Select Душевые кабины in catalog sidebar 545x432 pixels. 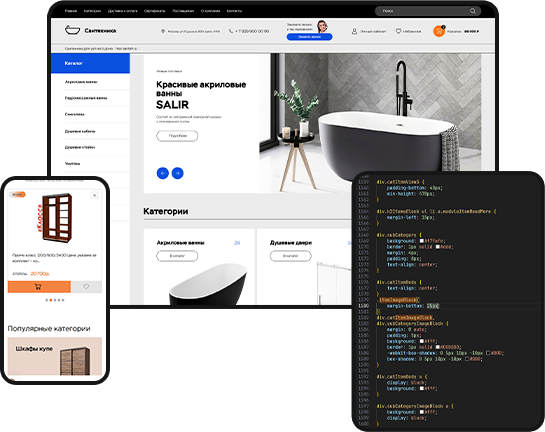(x=80, y=131)
